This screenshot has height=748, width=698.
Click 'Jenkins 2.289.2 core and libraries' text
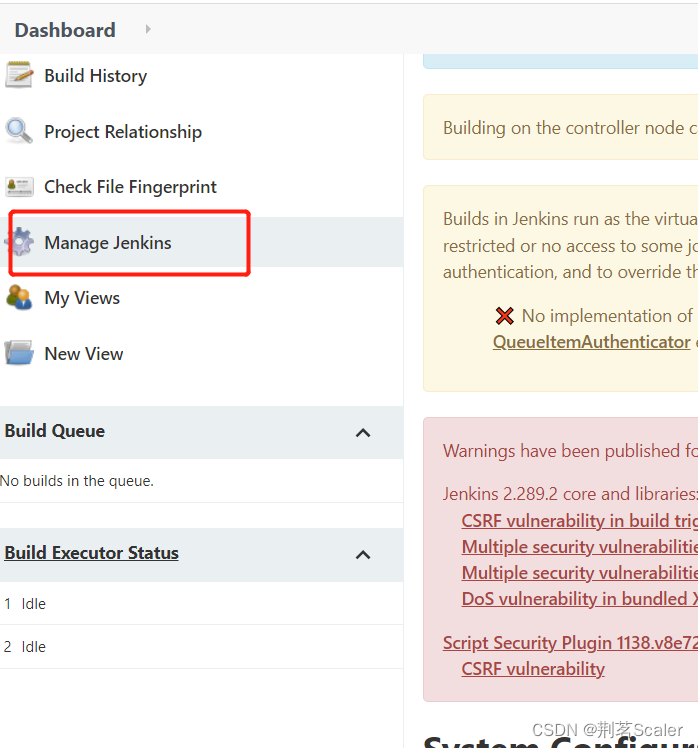[x=570, y=494]
